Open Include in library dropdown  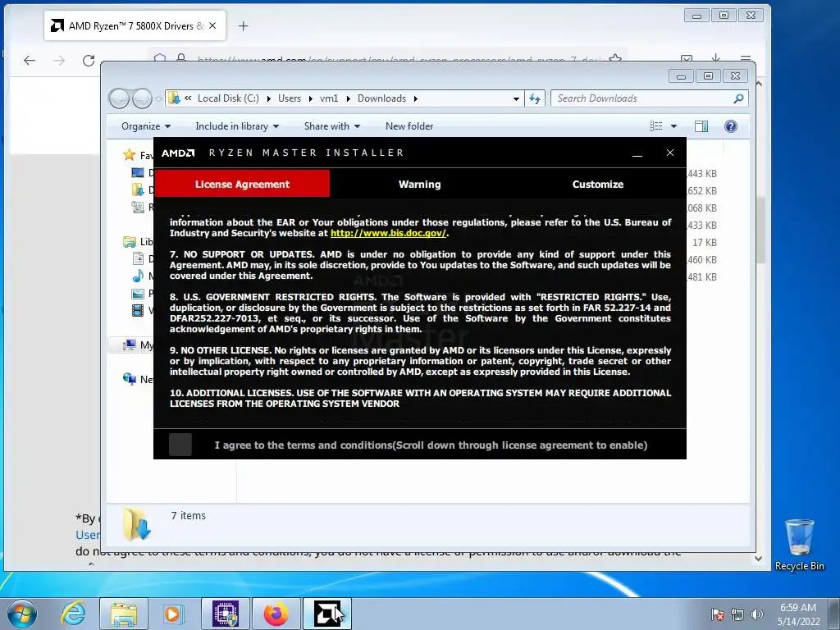237,126
